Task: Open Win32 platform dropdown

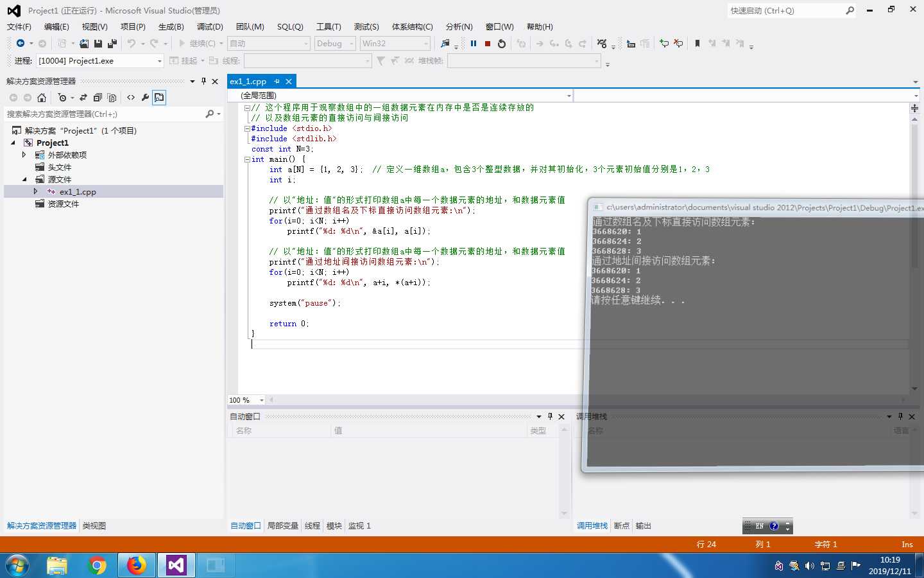Action: [426, 44]
